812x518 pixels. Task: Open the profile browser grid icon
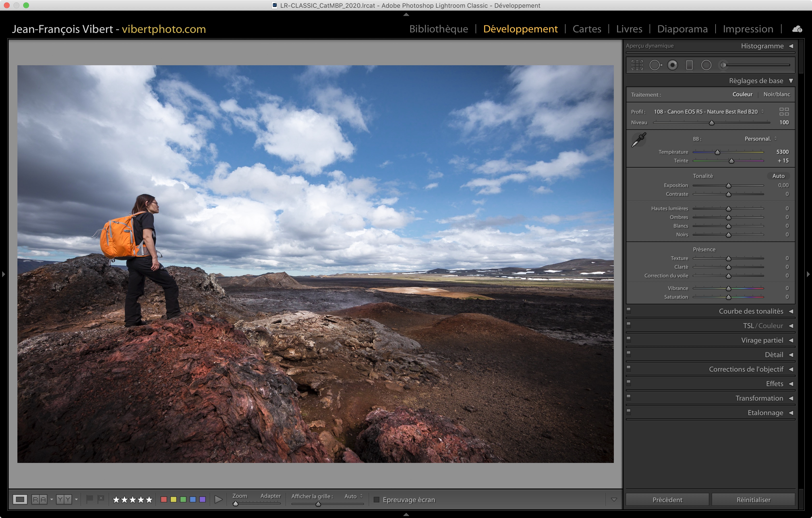pos(784,112)
